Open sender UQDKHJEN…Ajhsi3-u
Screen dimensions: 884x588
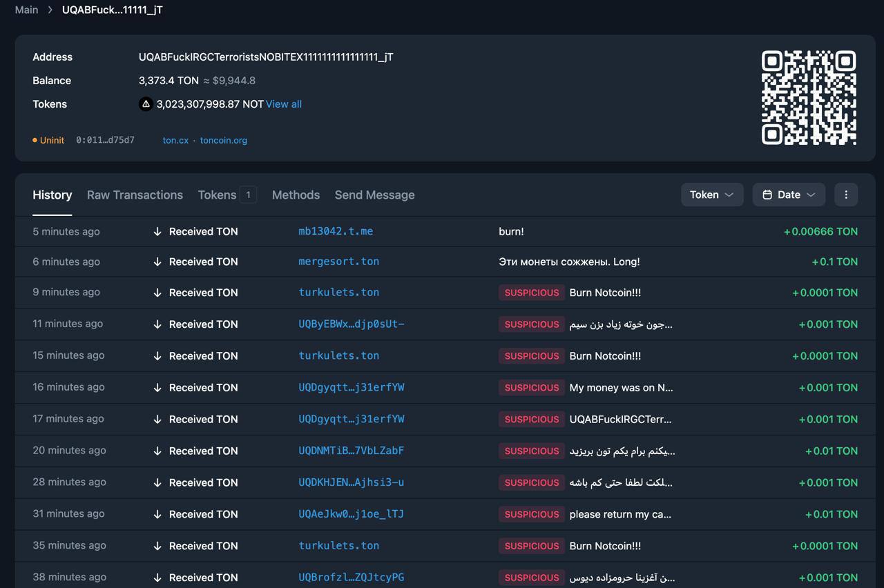[352, 482]
